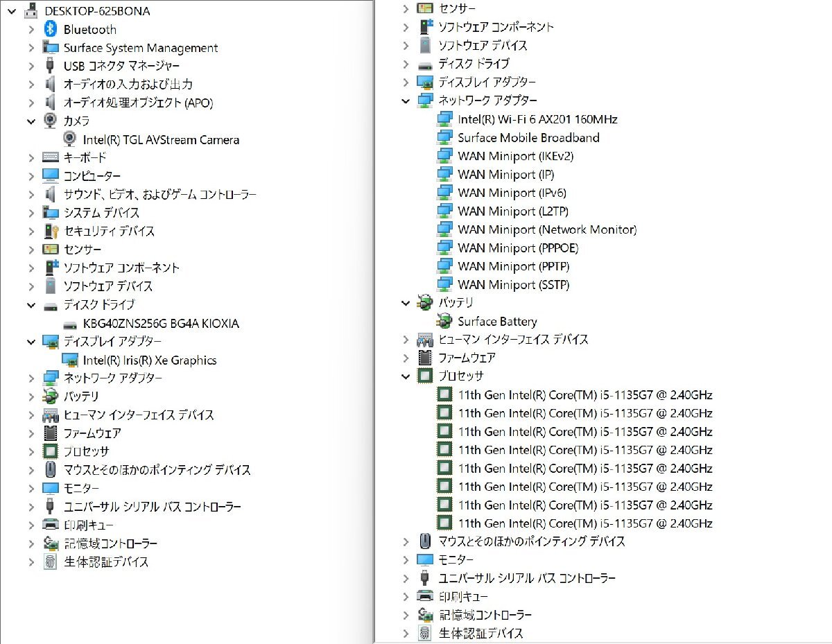Select the Intel(R) Iris(R) Xe Graphics adapter icon
The image size is (832, 644).
click(70, 360)
